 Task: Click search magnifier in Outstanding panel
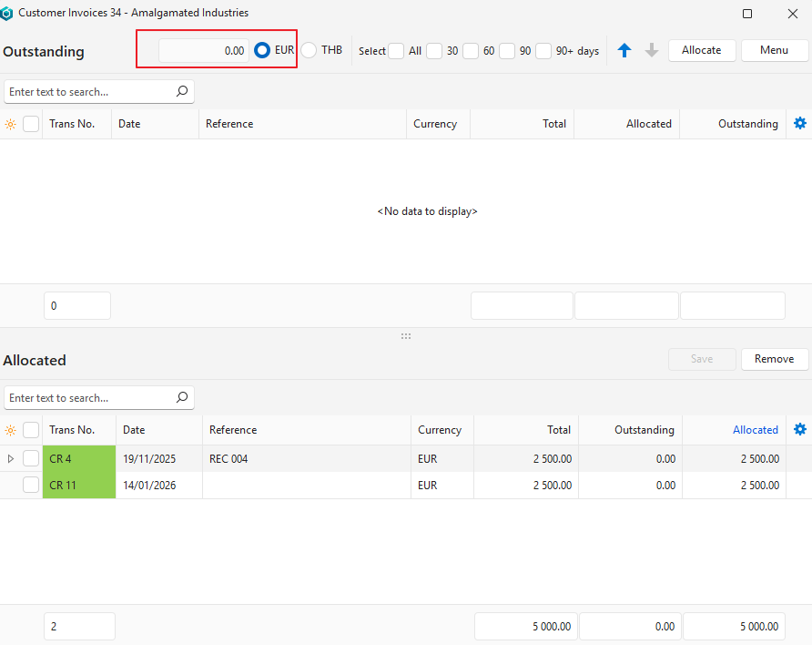pos(182,91)
